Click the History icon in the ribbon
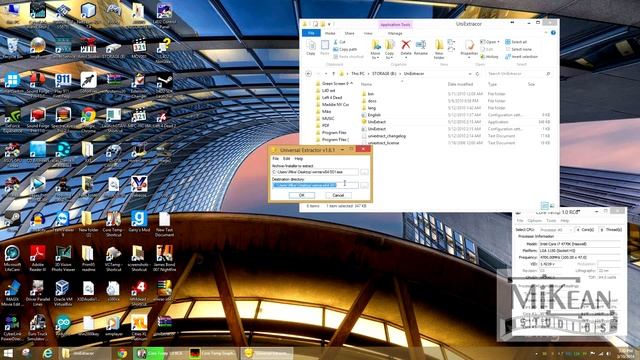The image size is (640, 360). click(483, 57)
